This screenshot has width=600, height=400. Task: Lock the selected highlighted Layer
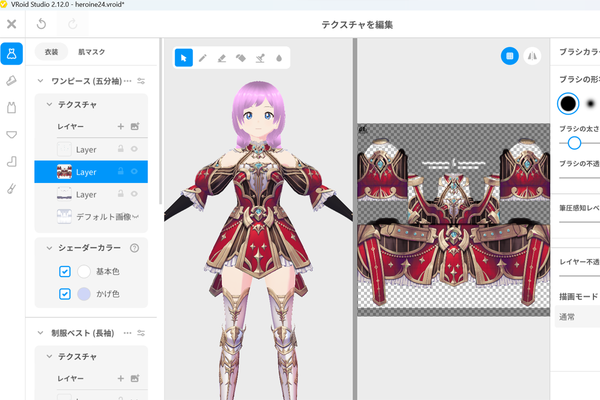click(x=121, y=171)
